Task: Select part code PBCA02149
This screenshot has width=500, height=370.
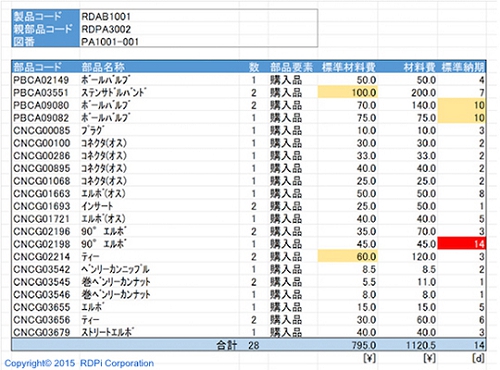Action: coord(41,80)
